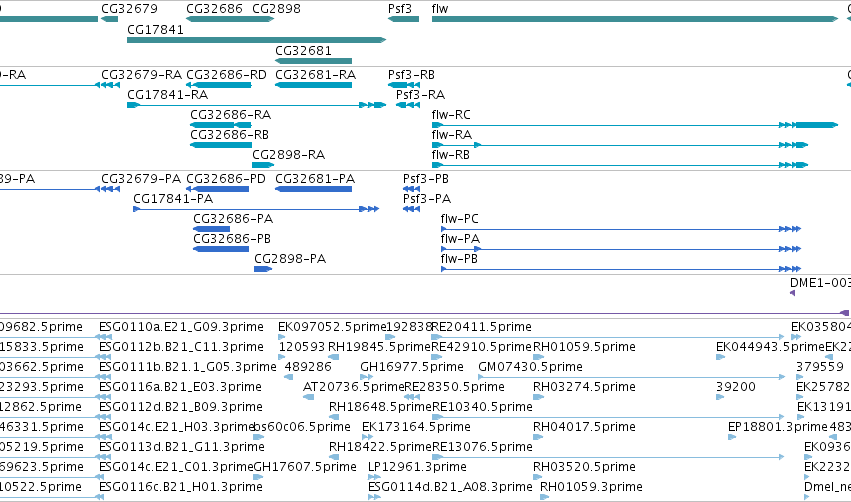Screen dimensions: 851x502
Task: Open EST EP18801.3prime
Action: tap(778, 427)
